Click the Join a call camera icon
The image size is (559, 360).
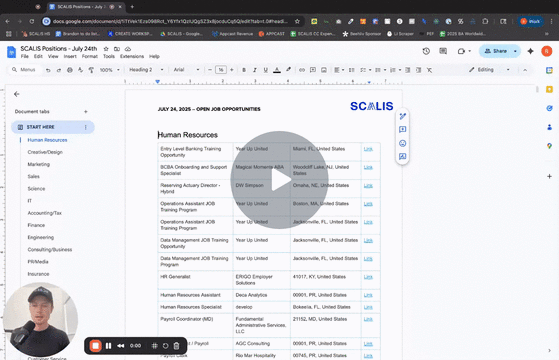pos(461,51)
